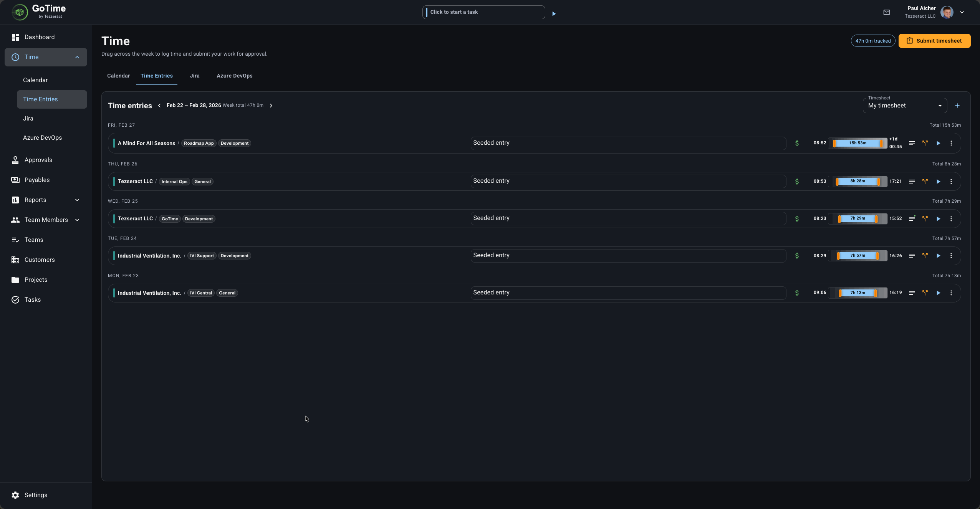This screenshot has height=509, width=980.
Task: Open notes icon for Roadmap App entry
Action: pos(912,143)
